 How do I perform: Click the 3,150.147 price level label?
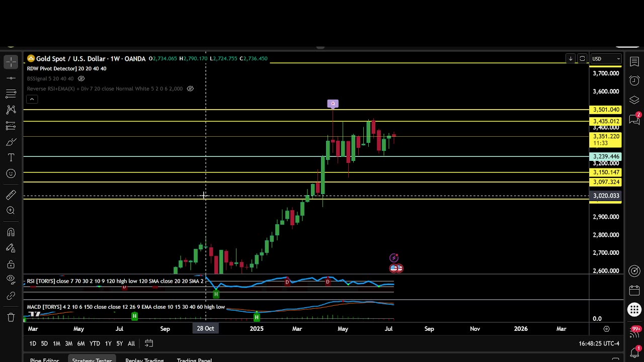click(606, 172)
